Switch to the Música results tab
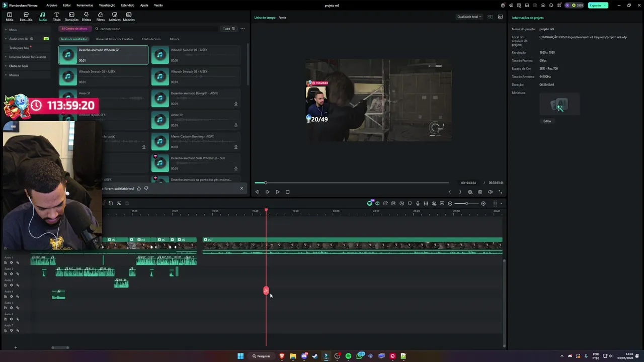Image resolution: width=644 pixels, height=362 pixels. click(x=175, y=39)
